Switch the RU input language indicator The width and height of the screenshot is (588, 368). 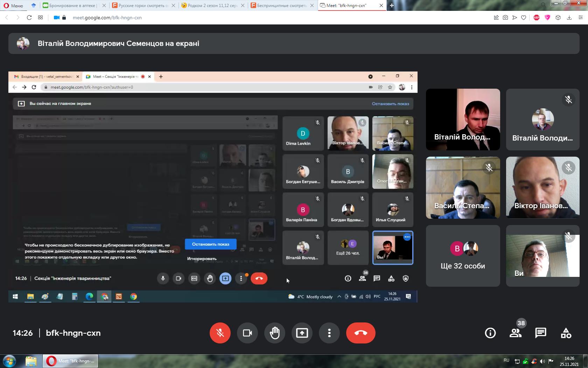(x=506, y=360)
